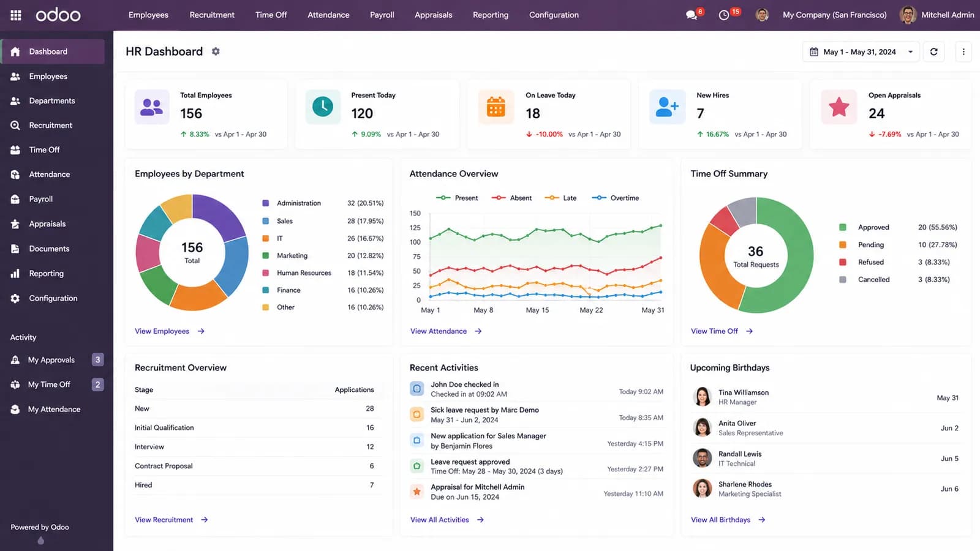The height and width of the screenshot is (551, 980).
Task: Open the Appraisals top menu
Action: pyautogui.click(x=434, y=15)
